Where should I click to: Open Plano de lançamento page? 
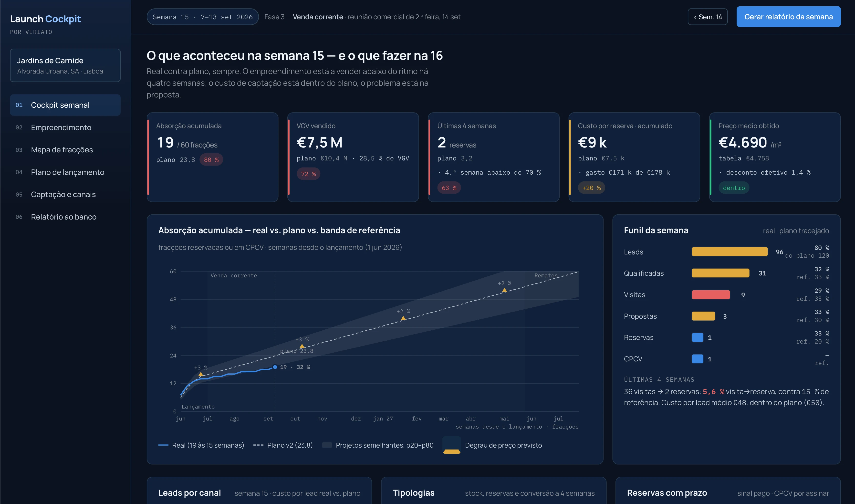point(65,172)
